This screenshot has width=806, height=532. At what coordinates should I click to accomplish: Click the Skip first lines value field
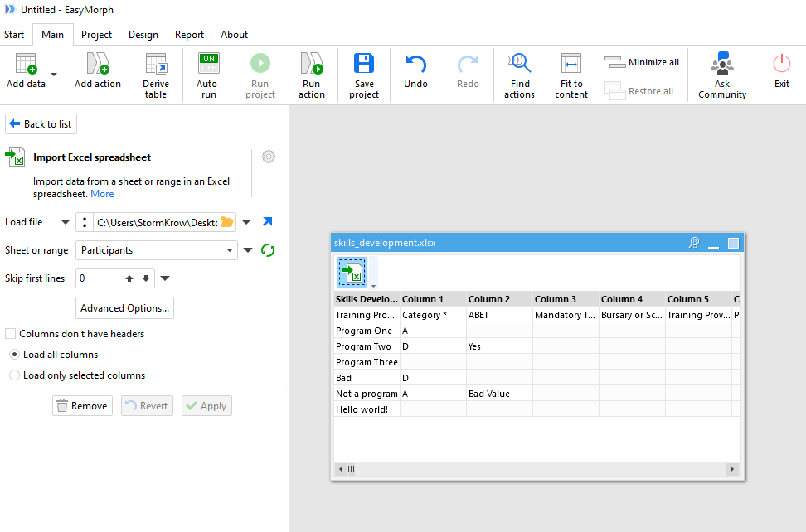click(100, 278)
